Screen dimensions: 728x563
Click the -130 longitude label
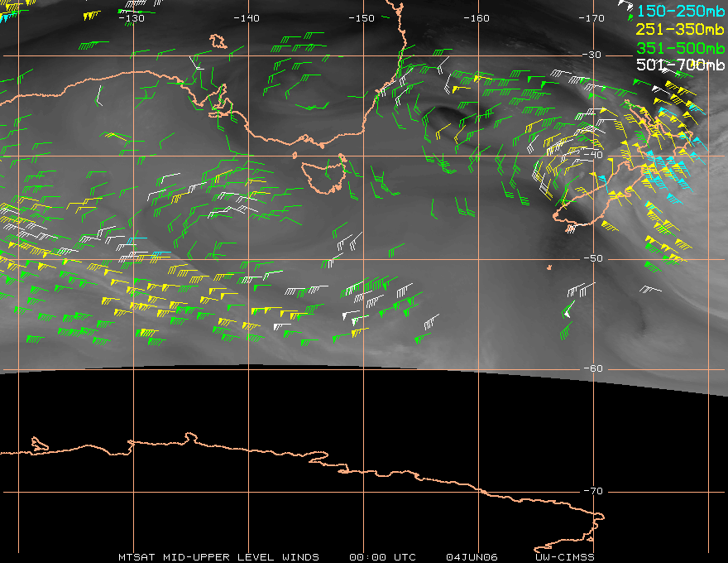[x=132, y=18]
